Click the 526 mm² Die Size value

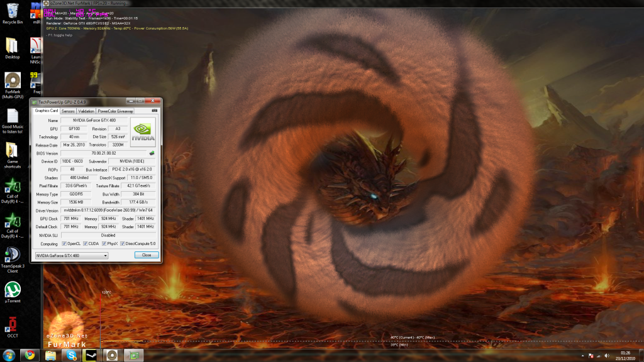click(x=118, y=137)
